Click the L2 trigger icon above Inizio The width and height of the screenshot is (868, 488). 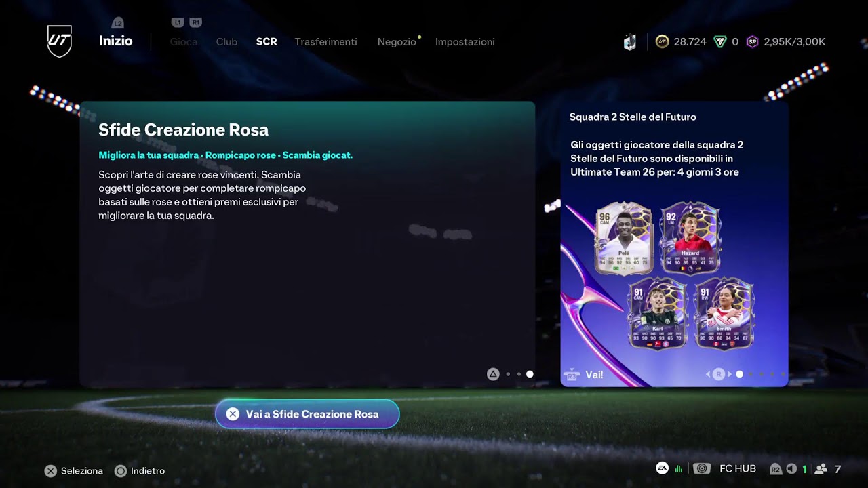tap(118, 23)
